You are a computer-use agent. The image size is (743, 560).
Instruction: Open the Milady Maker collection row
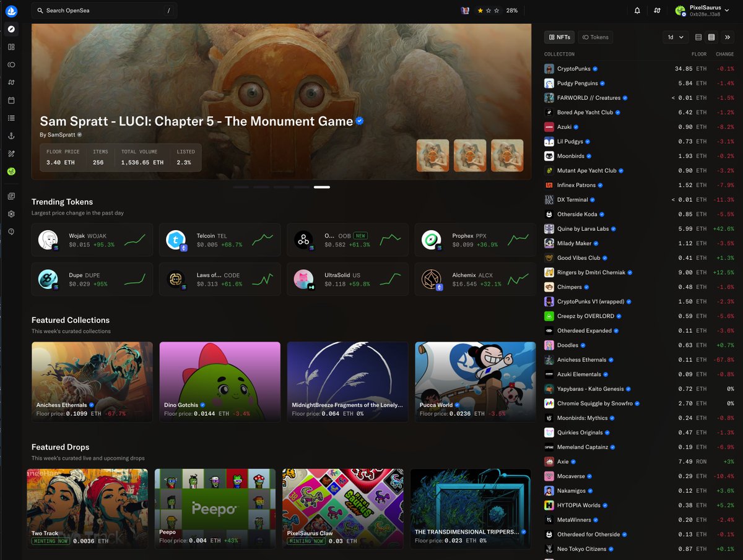point(639,243)
